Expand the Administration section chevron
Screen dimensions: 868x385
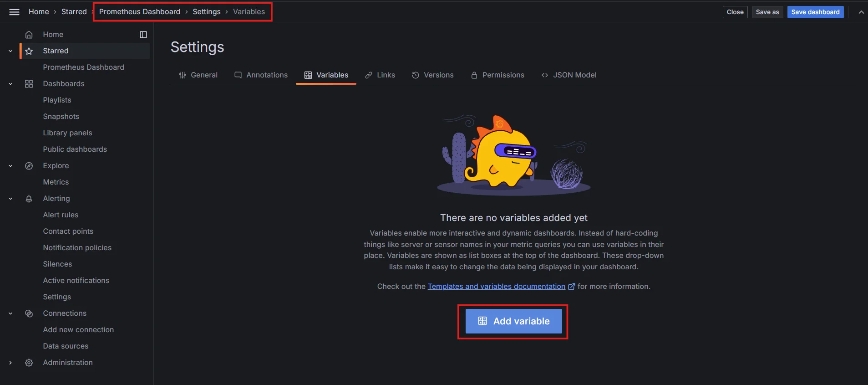click(x=10, y=363)
